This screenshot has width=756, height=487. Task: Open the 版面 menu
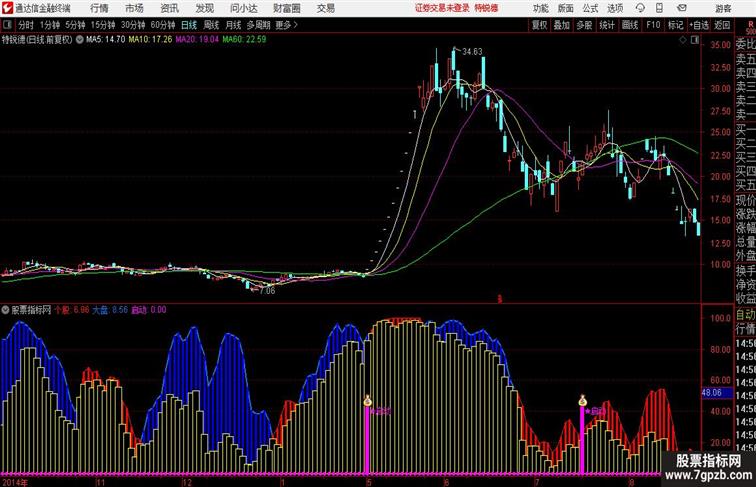click(x=566, y=8)
